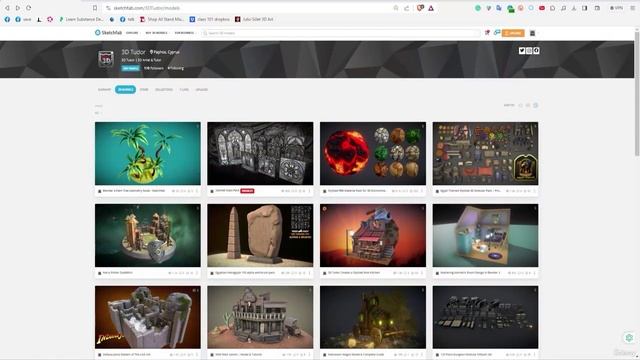Open the Julio Sillet 3D Art bookmark
Image resolution: width=640 pixels, height=360 pixels.
254,19
